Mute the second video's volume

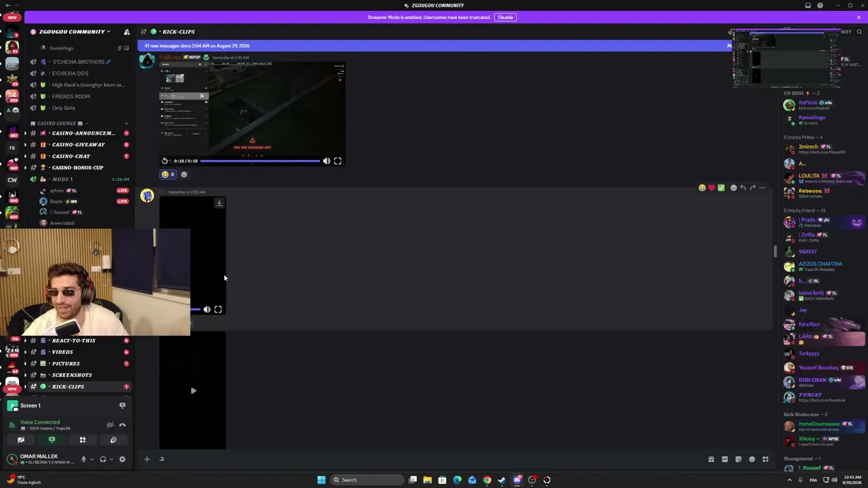[x=207, y=309]
